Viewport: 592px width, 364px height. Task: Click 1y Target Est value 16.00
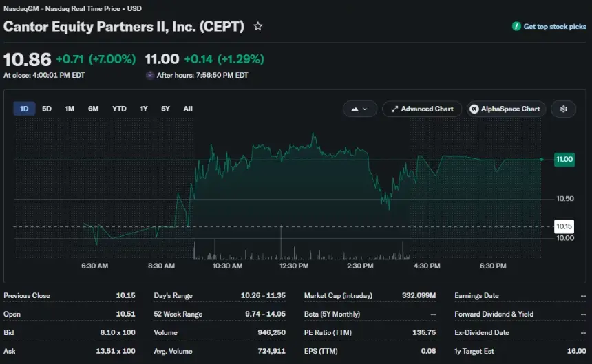[577, 351]
